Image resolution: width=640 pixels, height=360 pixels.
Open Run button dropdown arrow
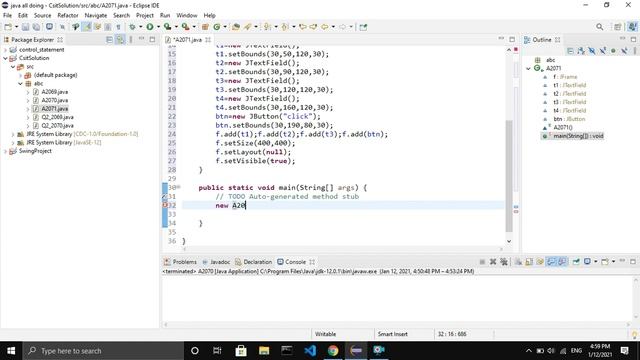coord(158,27)
